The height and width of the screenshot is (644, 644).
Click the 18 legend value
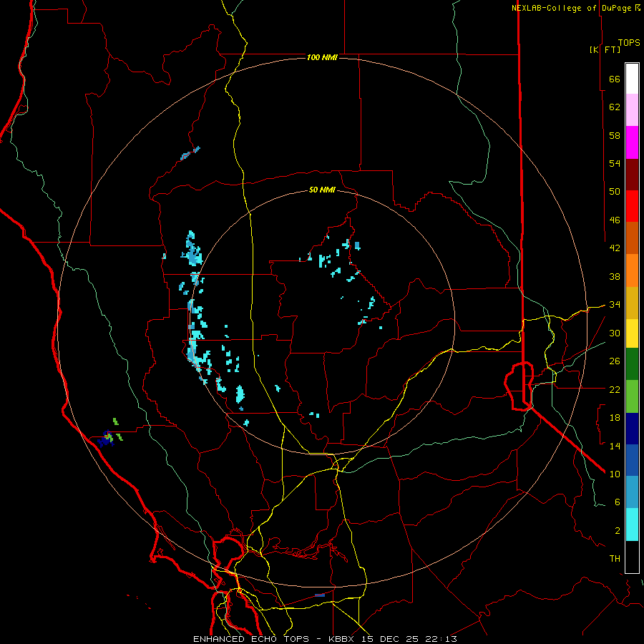(615, 418)
